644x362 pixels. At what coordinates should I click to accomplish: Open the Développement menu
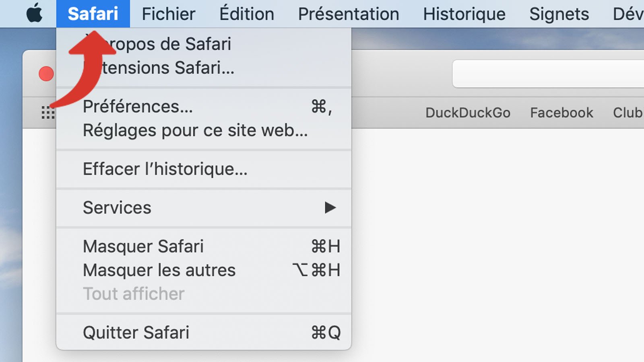pos(632,13)
